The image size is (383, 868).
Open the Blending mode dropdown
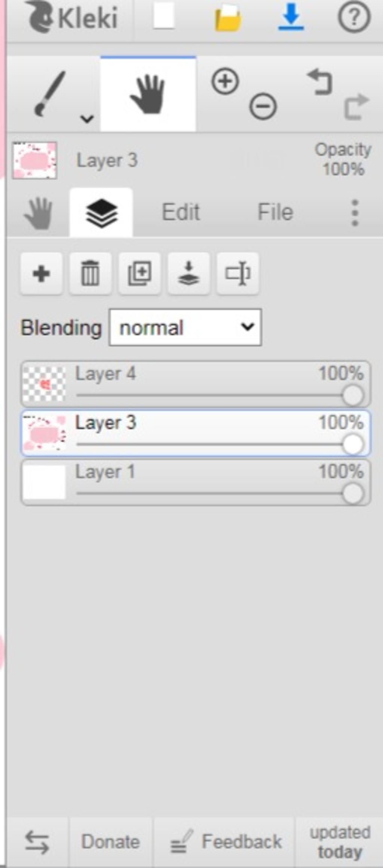pyautogui.click(x=185, y=327)
